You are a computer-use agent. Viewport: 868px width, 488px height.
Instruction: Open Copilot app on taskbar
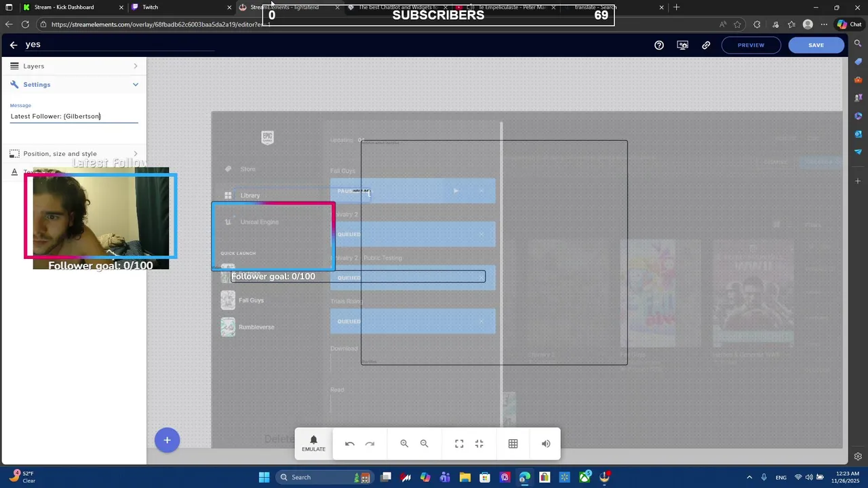(426, 477)
